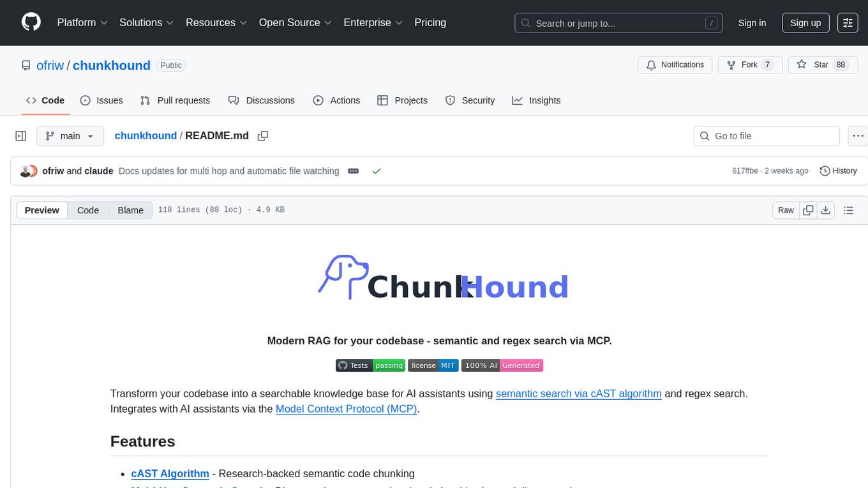Viewport: 868px width, 488px height.
Task: Switch to the Discussions tab
Action: [262, 100]
